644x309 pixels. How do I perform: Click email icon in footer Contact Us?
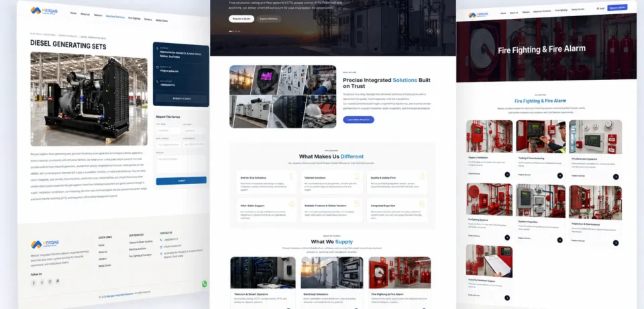coord(162,247)
